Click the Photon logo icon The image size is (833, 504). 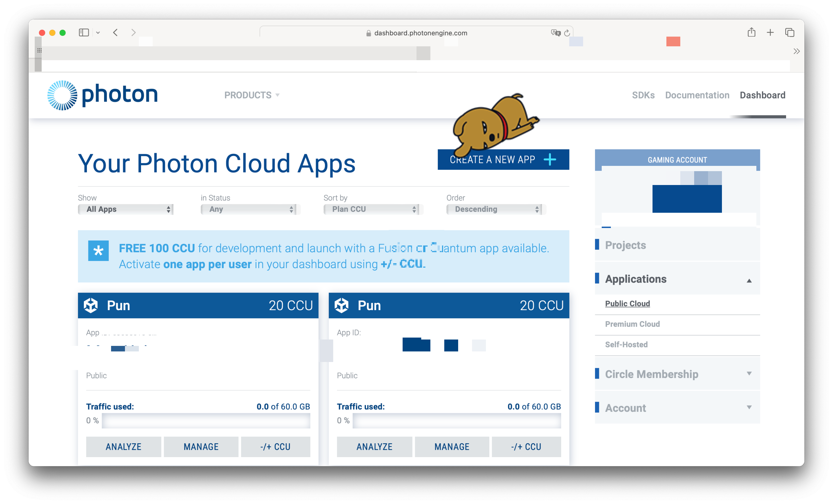(62, 95)
